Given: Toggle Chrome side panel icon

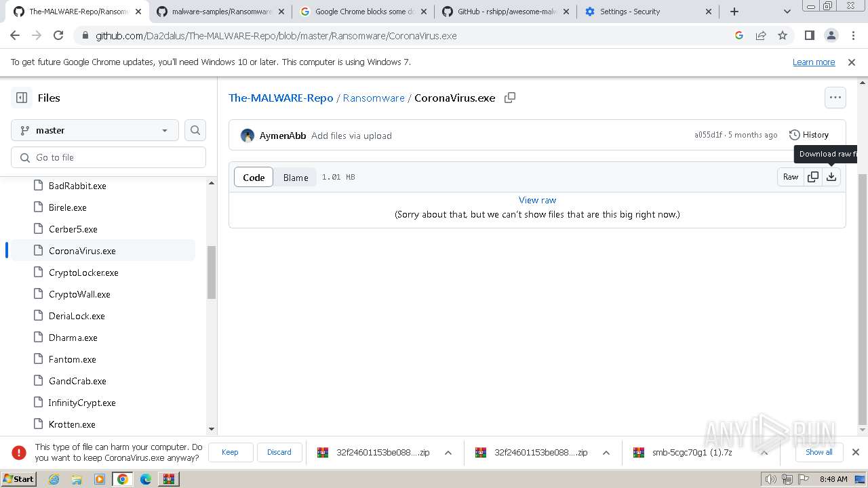Looking at the screenshot, I should pyautogui.click(x=810, y=36).
